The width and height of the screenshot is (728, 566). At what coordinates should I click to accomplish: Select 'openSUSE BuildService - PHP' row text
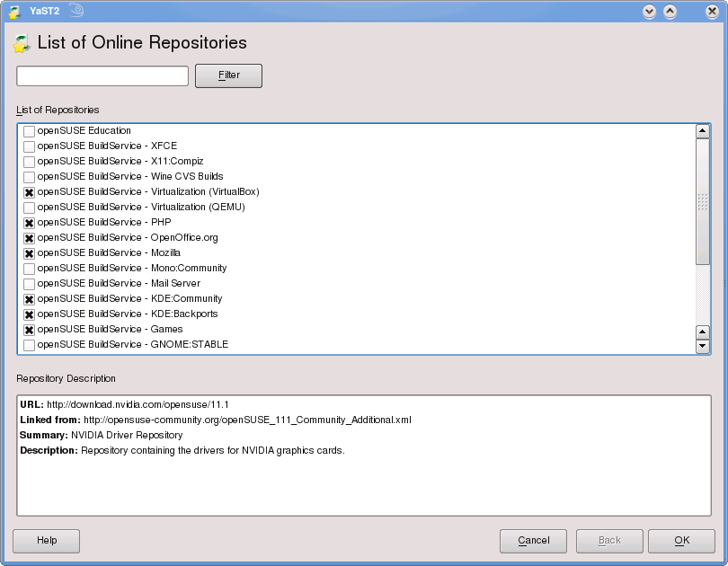(x=104, y=222)
